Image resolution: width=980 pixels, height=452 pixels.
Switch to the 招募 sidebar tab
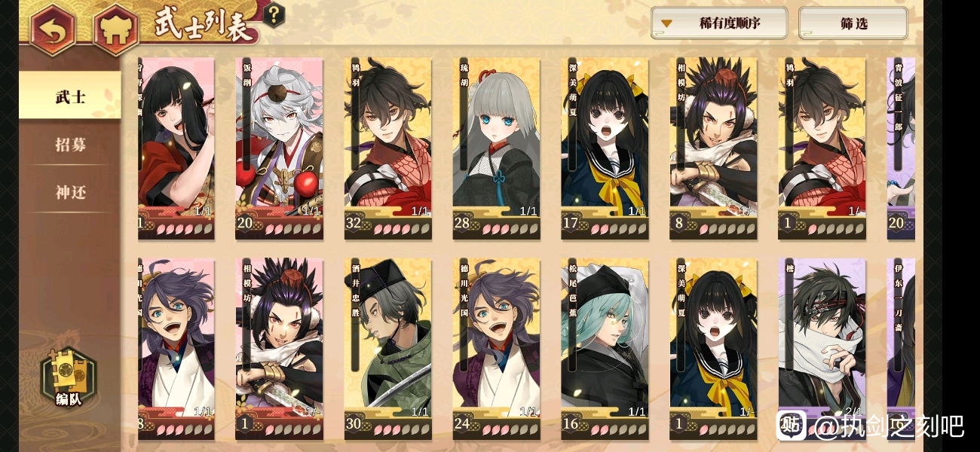coord(70,144)
